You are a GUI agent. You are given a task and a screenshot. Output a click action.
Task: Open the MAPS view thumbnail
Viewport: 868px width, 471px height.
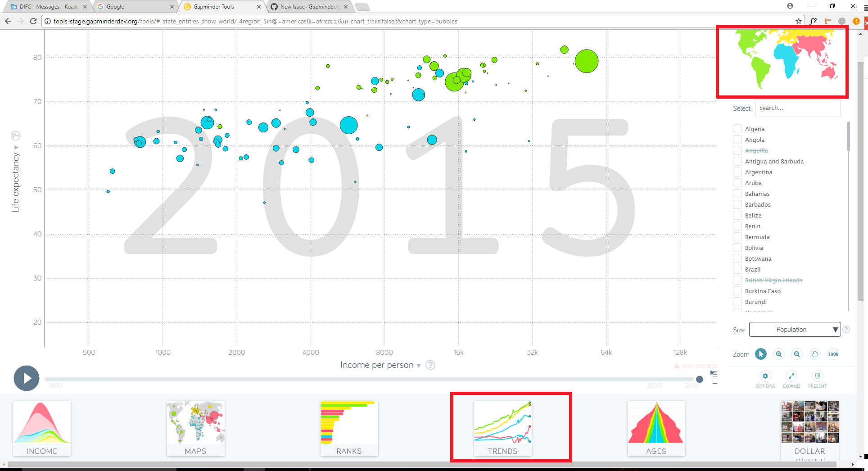click(x=195, y=428)
